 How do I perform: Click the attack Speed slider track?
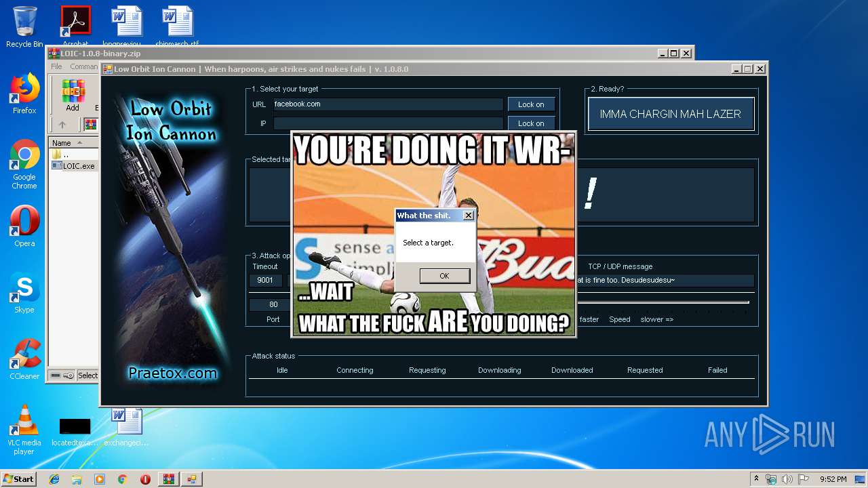click(x=663, y=302)
